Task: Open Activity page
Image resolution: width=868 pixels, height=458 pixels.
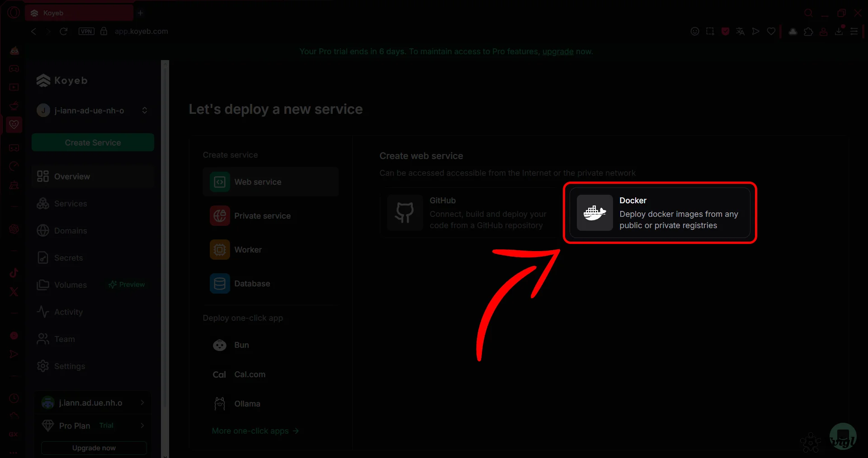Action: [x=93, y=312]
